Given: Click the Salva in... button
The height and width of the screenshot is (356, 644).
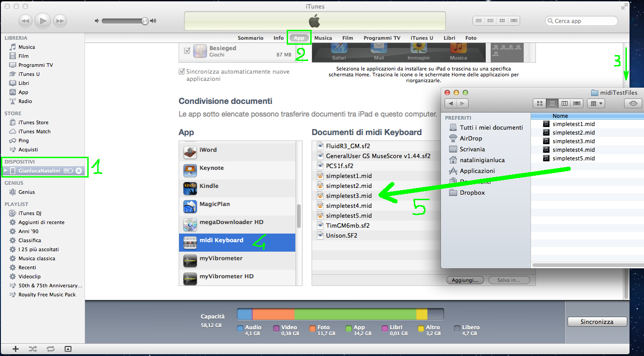Looking at the screenshot, I should (x=509, y=280).
